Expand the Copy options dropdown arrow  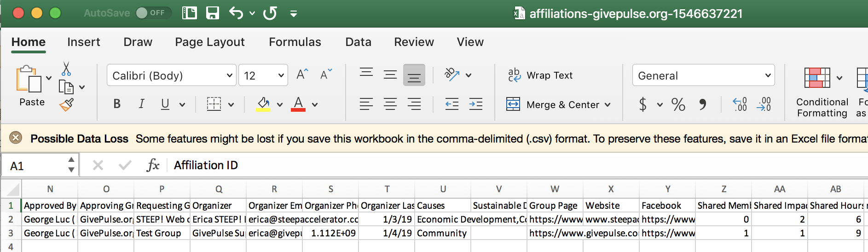click(x=82, y=87)
